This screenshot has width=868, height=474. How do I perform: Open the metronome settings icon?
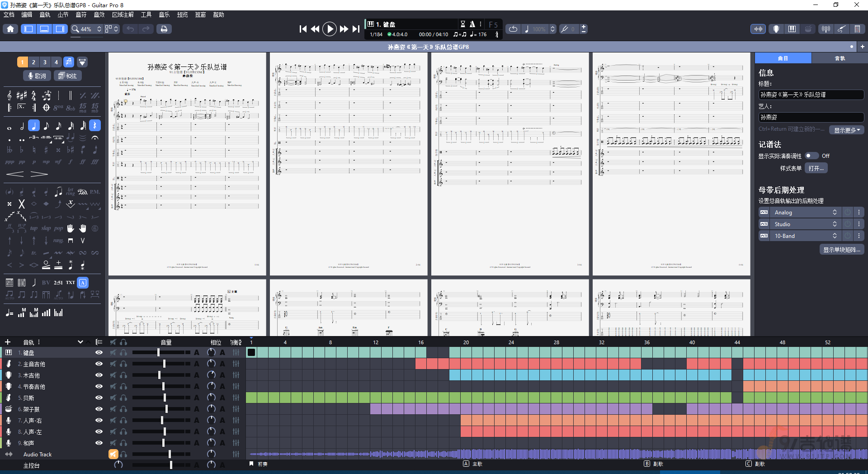(472, 24)
